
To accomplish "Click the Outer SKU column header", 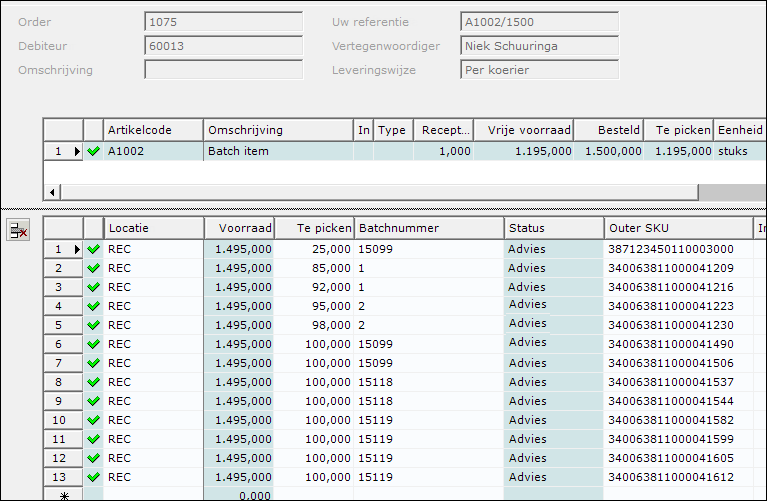I will point(678,228).
